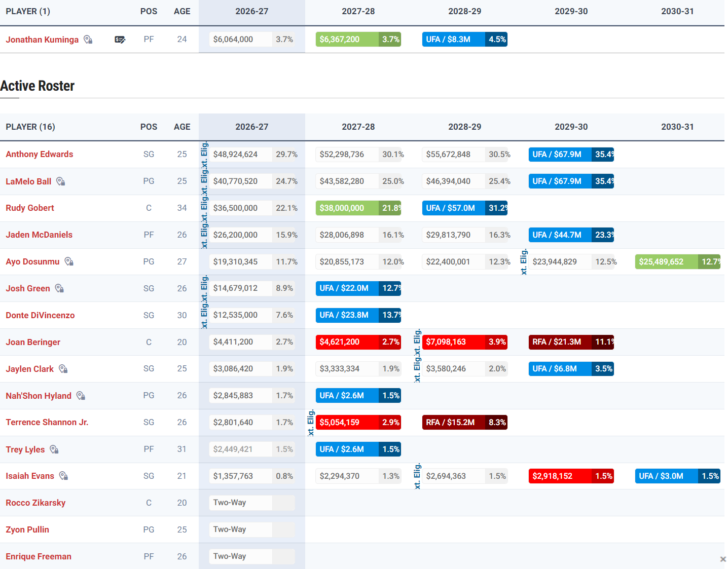
Task: Select the Jaden McDaniels name link
Action: (39, 235)
